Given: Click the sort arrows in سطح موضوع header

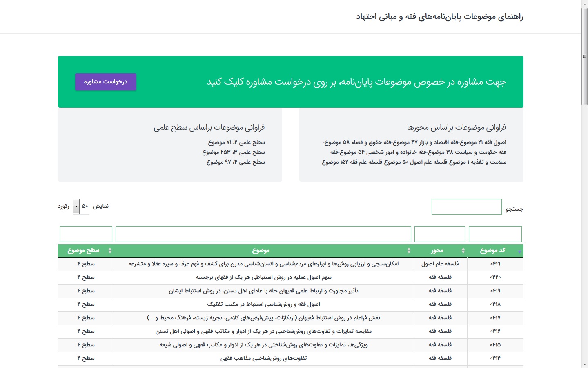Looking at the screenshot, I should coord(110,251).
